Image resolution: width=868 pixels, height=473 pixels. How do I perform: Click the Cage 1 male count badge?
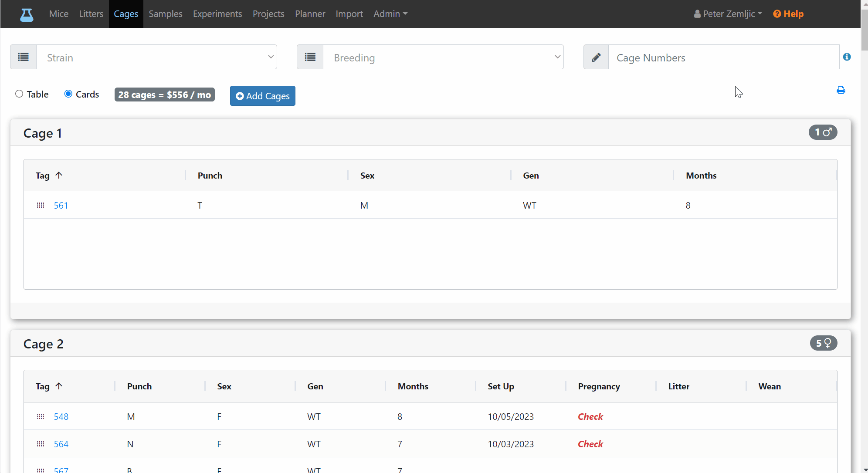[x=823, y=132]
